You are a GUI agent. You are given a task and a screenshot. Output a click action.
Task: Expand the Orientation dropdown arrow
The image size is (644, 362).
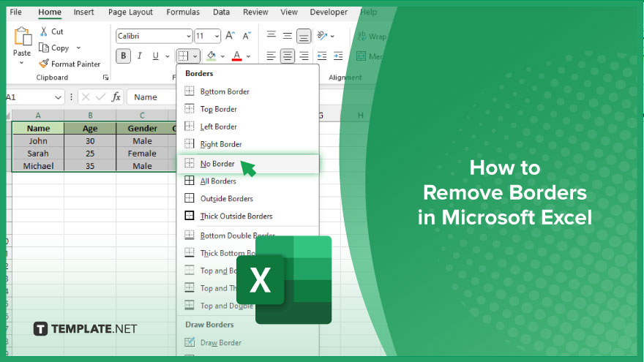(x=332, y=36)
